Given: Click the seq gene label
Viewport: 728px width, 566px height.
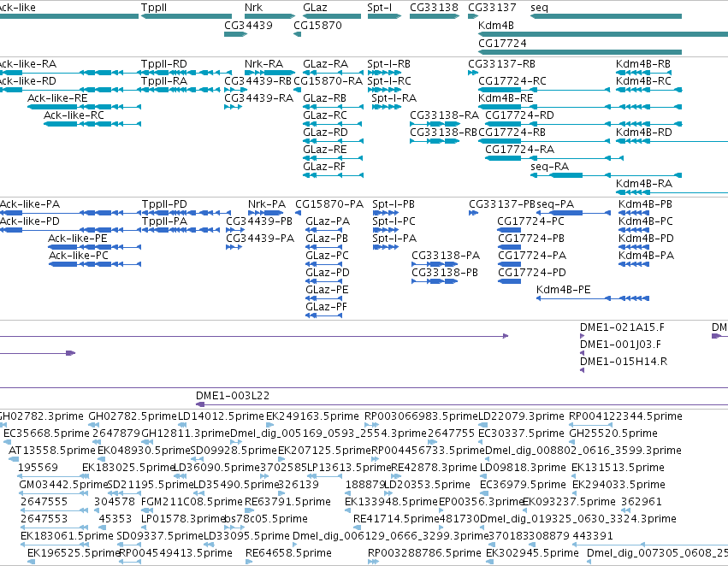Looking at the screenshot, I should [x=539, y=8].
